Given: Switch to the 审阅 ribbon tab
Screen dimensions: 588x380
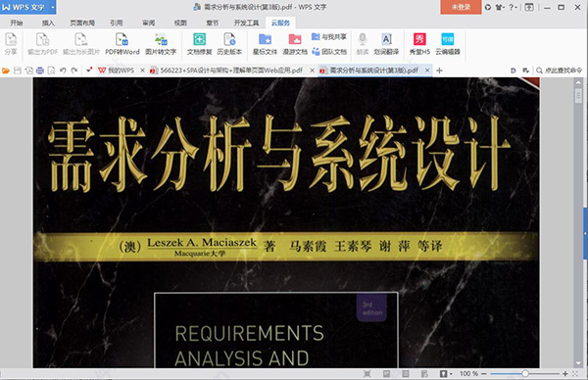Looking at the screenshot, I should pos(149,23).
